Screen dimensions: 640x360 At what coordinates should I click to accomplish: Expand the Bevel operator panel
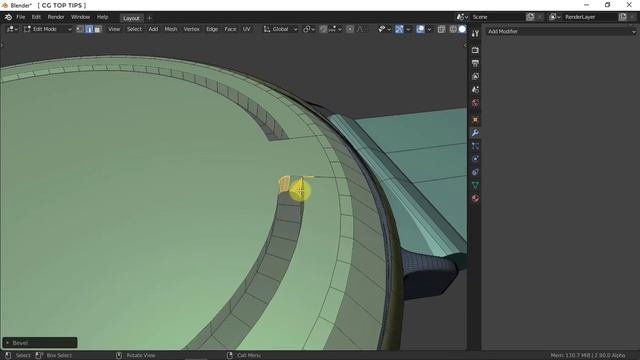[40, 343]
